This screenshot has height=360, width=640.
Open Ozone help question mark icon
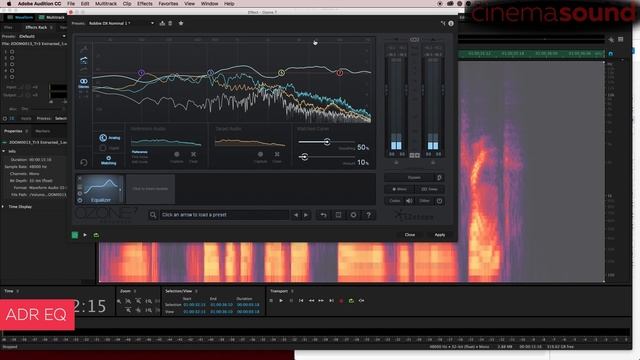[369, 215]
